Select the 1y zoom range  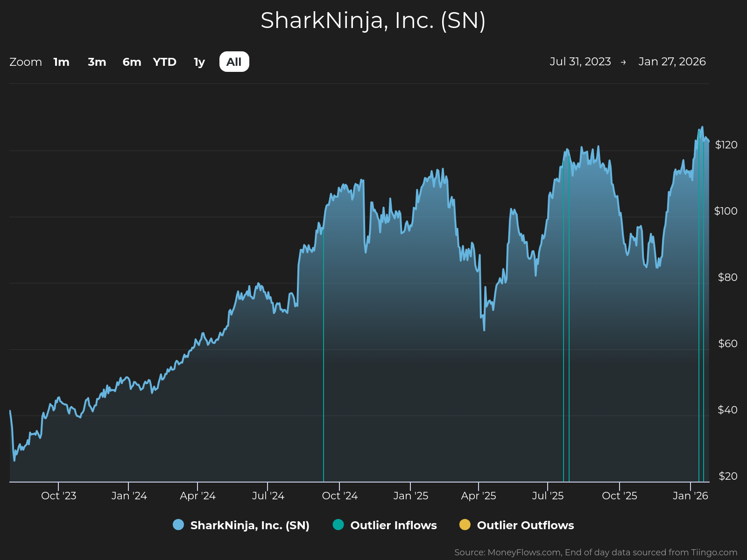(199, 62)
